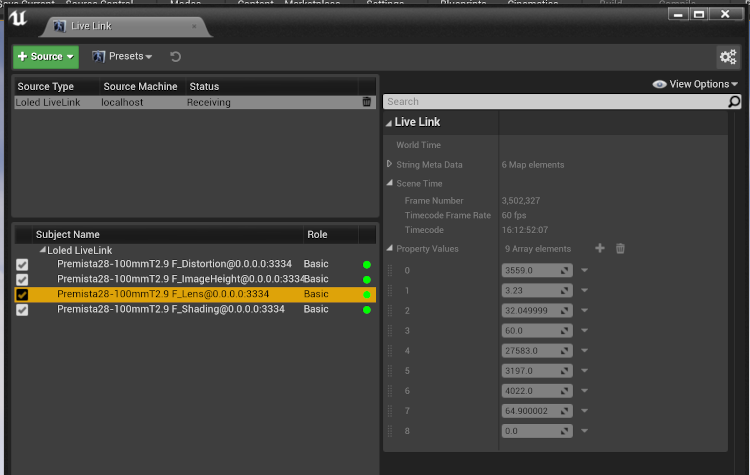This screenshot has width=750, height=475.
Task: Collapse the Loled LiveLink tree group
Action: 42,250
